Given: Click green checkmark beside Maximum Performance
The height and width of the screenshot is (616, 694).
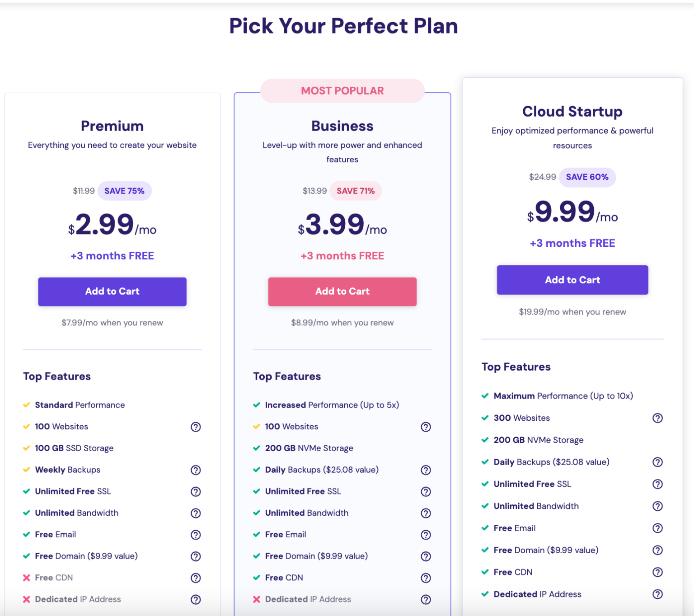Looking at the screenshot, I should [485, 396].
